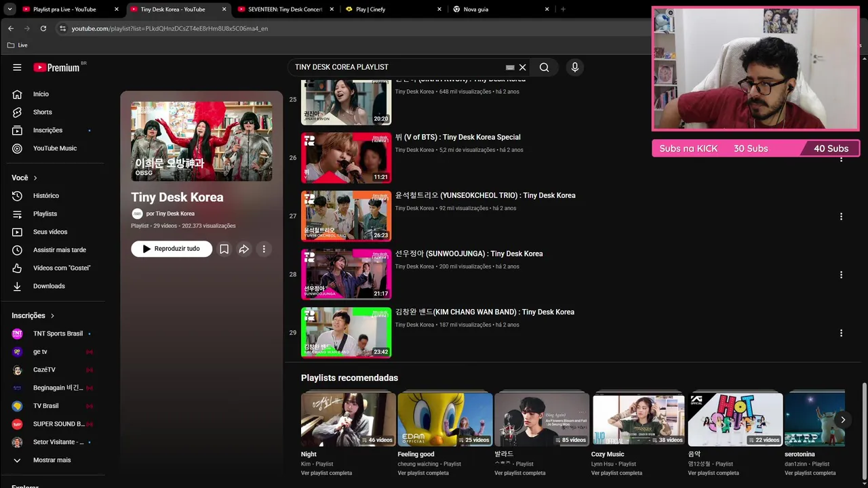Open a new browser tab with plus

click(x=563, y=9)
